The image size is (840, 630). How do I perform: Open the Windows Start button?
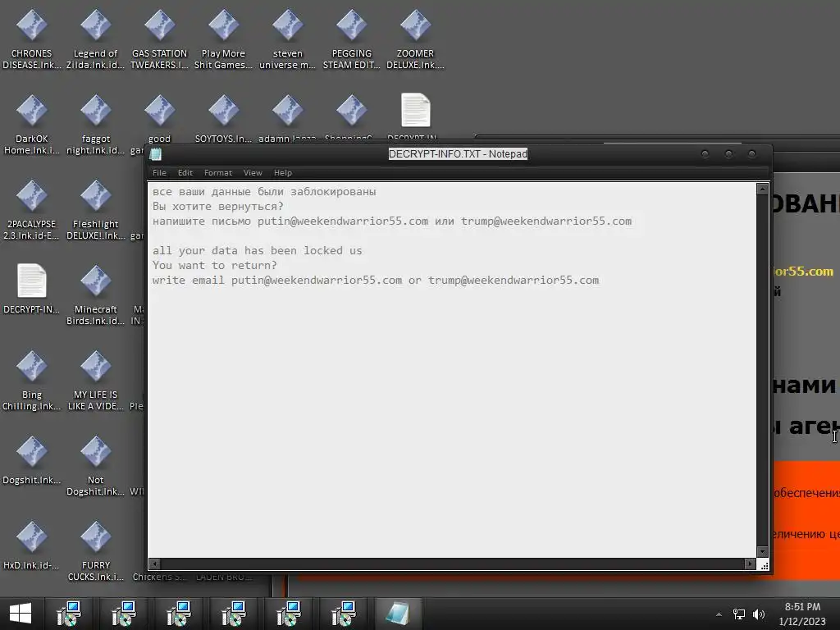coord(21,614)
